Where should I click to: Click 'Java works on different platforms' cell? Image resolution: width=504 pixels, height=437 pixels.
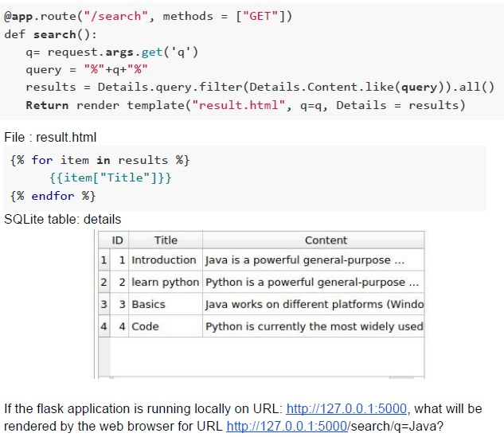[314, 304]
